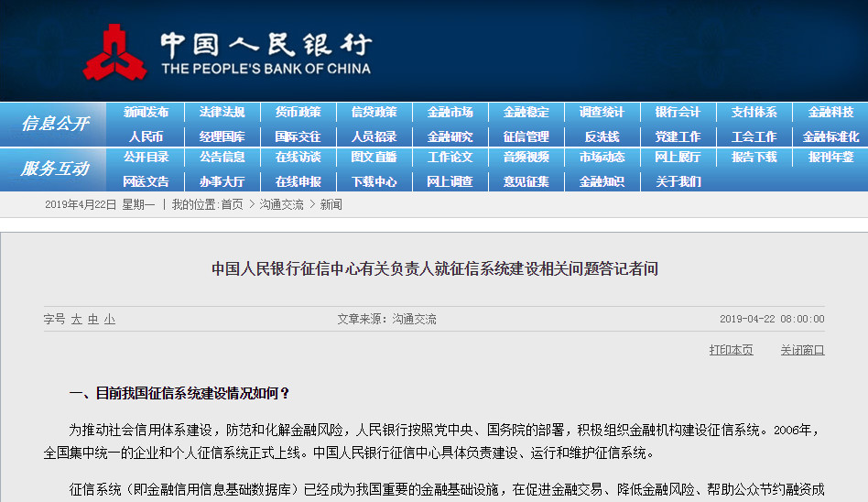Click 关闭窗口 link

point(803,350)
